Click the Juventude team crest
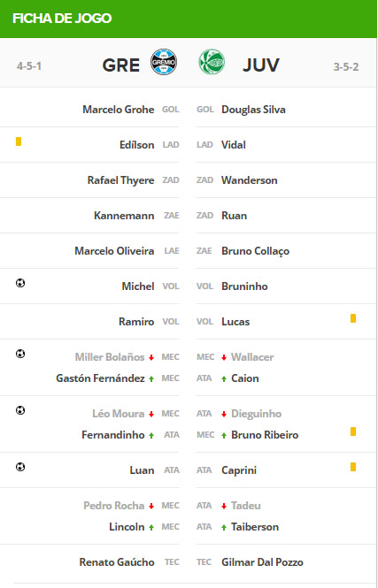Viewport: 378px width, 588px height. 212,62
